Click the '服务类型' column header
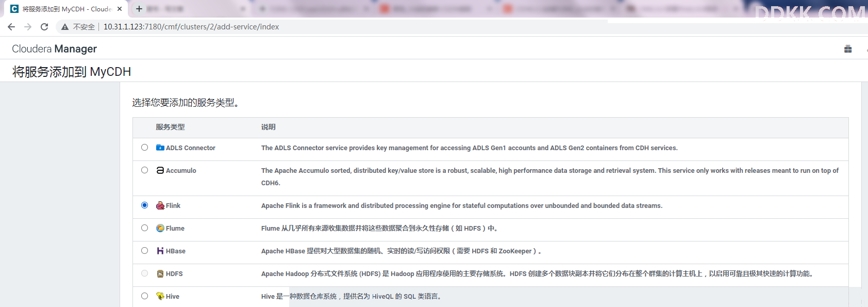This screenshot has width=868, height=307. click(170, 127)
